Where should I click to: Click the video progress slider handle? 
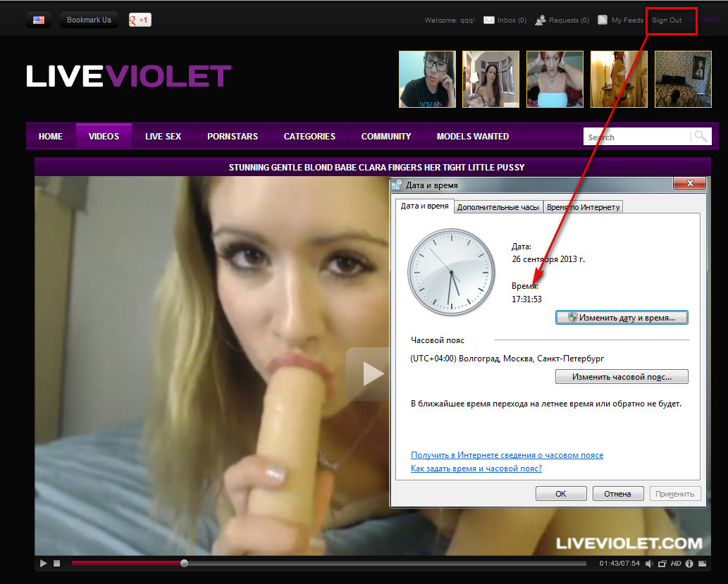184,564
